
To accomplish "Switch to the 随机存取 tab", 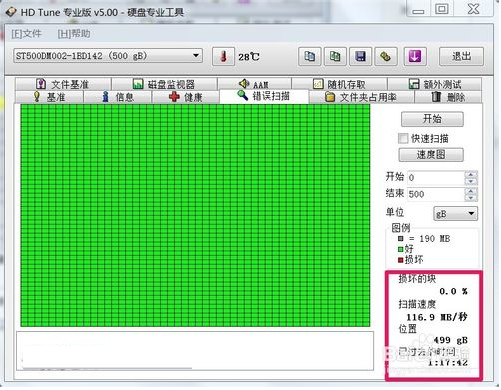I will click(x=339, y=84).
